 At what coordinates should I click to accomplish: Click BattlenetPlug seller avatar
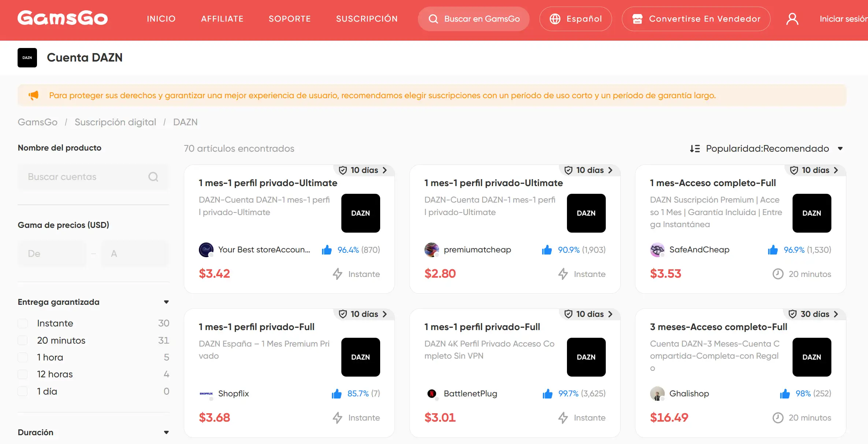(x=432, y=393)
